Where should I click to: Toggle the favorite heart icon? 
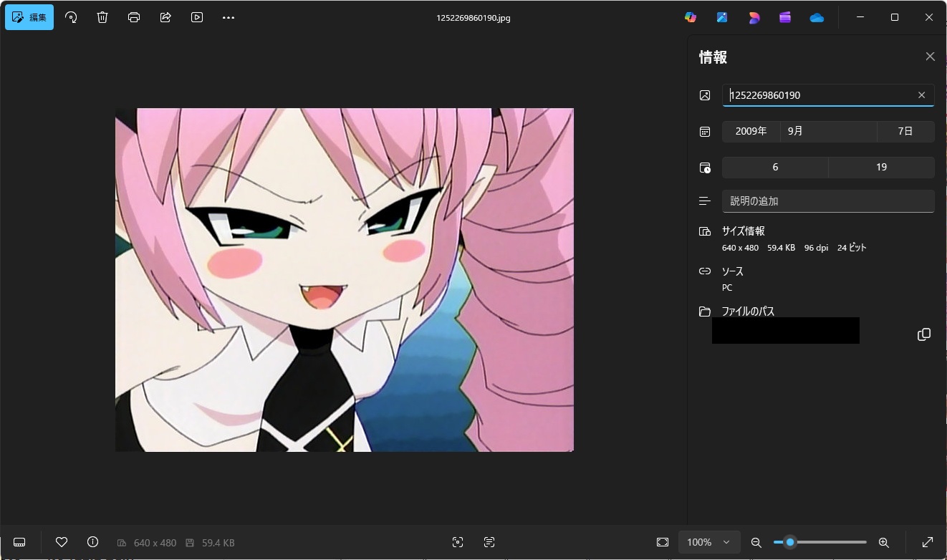[62, 542]
